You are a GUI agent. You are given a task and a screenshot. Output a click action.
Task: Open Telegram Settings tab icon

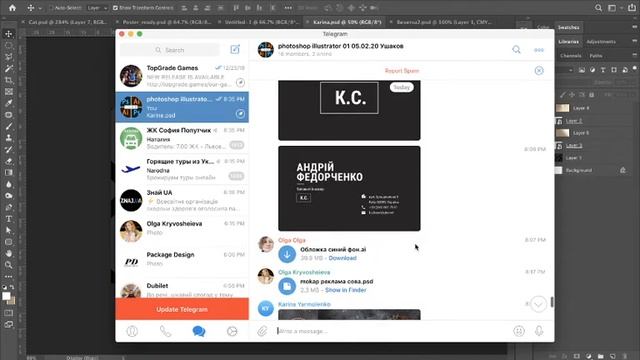[x=232, y=331]
